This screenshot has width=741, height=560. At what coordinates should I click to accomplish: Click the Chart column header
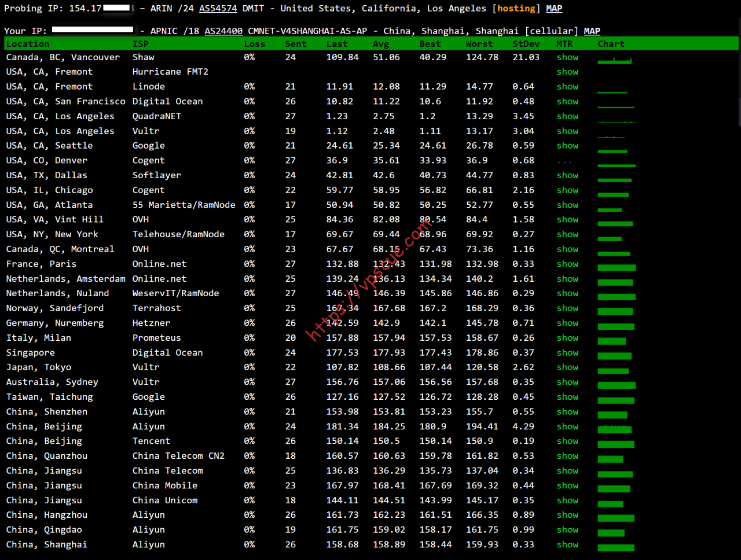point(611,44)
